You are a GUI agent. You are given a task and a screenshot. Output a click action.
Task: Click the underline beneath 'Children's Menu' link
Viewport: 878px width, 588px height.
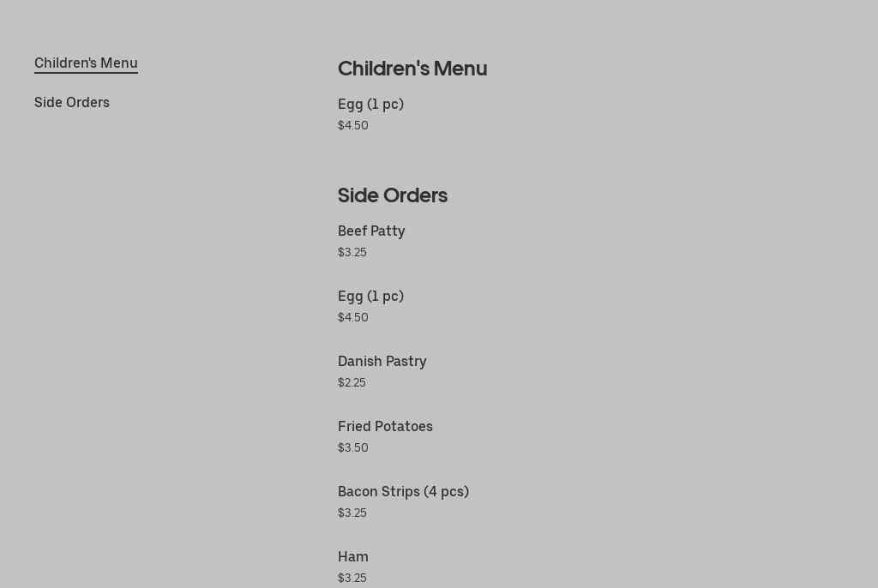click(86, 75)
